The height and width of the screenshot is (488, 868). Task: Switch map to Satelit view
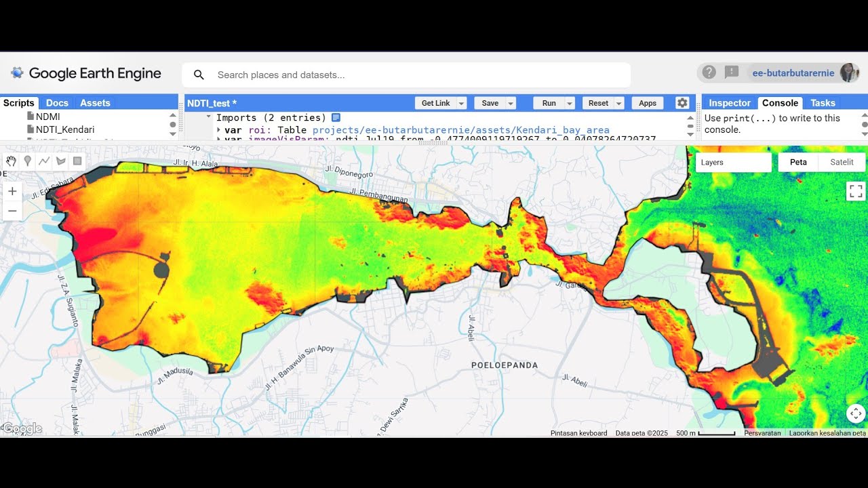click(842, 163)
